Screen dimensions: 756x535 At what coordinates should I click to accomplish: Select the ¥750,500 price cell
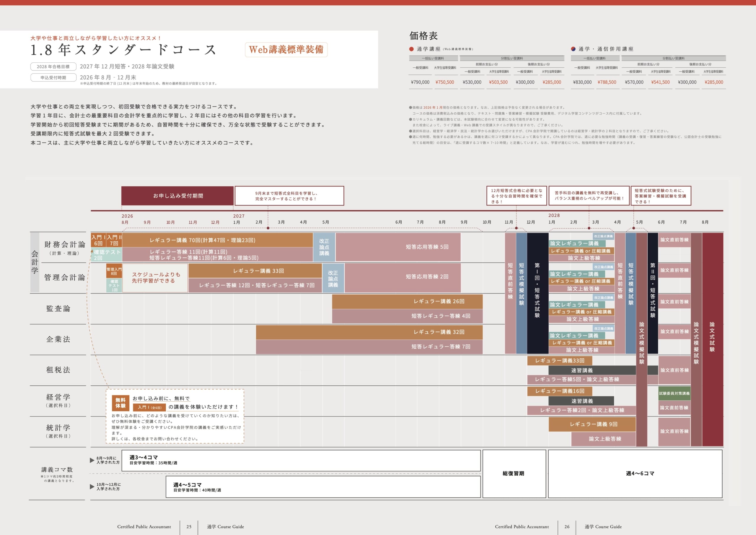tap(444, 82)
